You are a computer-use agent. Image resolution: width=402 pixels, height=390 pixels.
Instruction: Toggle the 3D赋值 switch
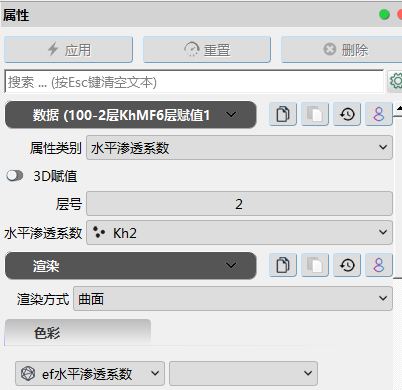pyautogui.click(x=15, y=176)
